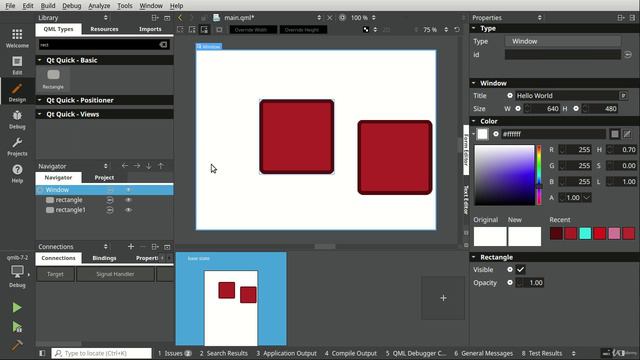
Task: Go back using toolbar arrow
Action: tap(180, 18)
